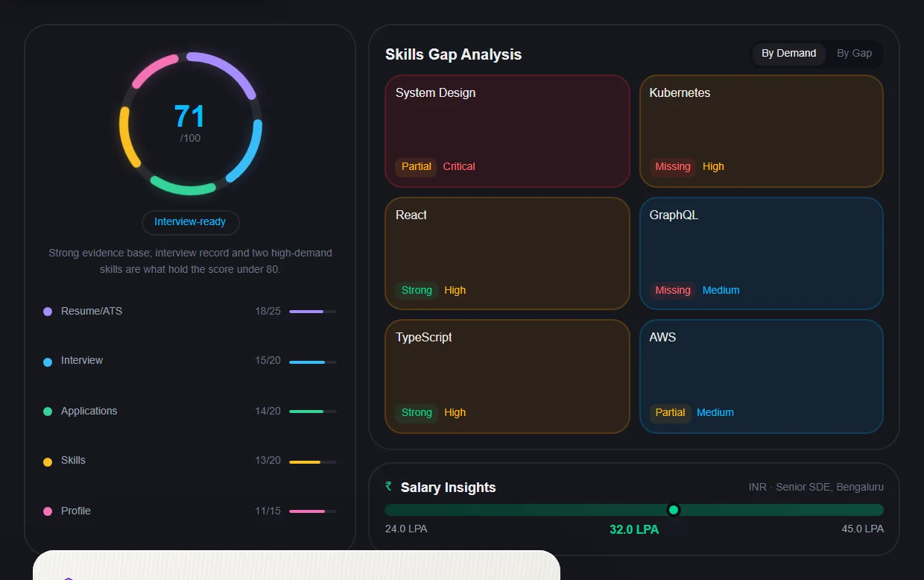Click the Profile breakdown label

click(x=76, y=511)
